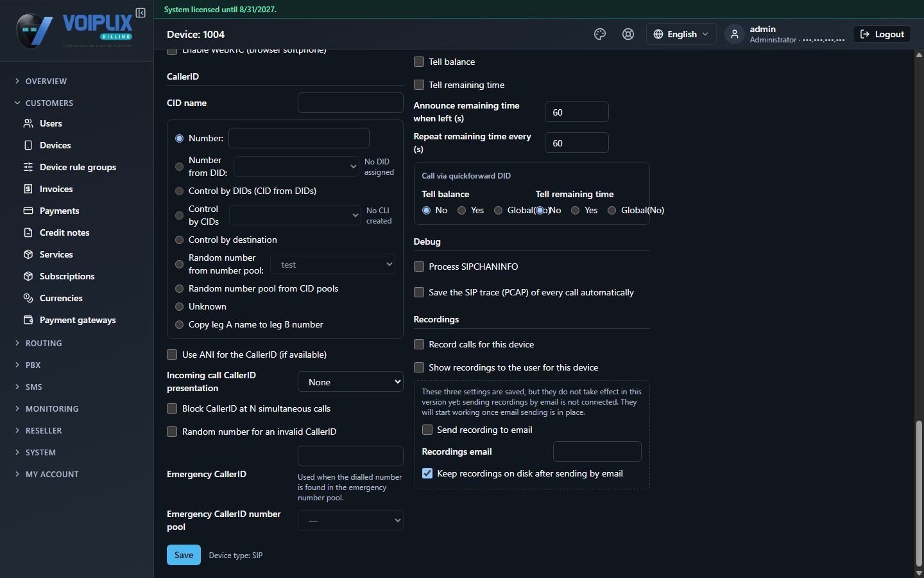The image size is (924, 578).
Task: Click Announce remaining time value field
Action: pyautogui.click(x=576, y=112)
